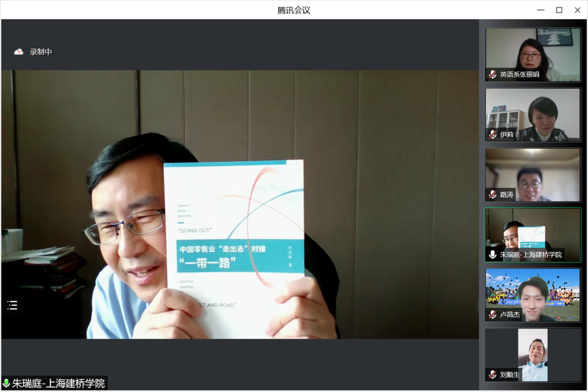This screenshot has height=392, width=588.
Task: Select 伊莉's video tile
Action: click(533, 111)
